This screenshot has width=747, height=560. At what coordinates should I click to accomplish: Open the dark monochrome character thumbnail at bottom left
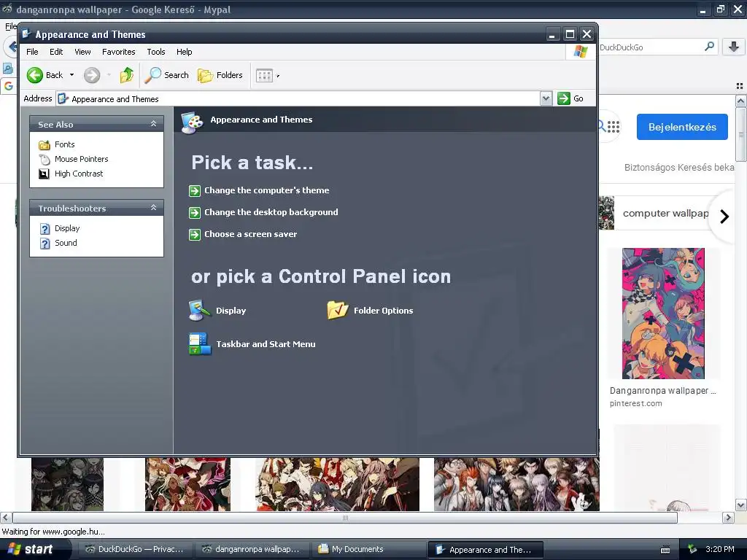pos(67,484)
